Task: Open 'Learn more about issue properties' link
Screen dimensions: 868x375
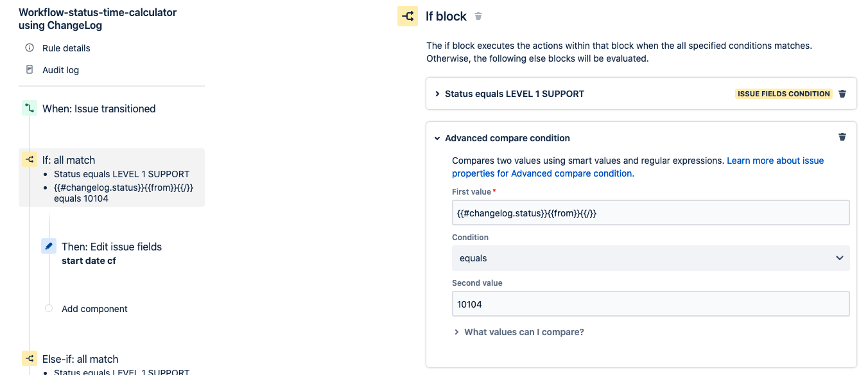Action: (775, 161)
